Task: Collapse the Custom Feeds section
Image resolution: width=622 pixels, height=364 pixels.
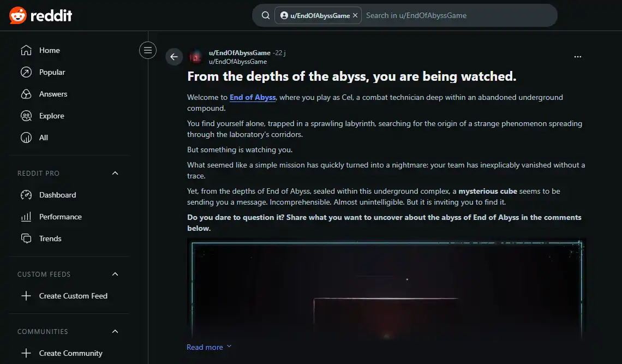Action: (x=115, y=274)
